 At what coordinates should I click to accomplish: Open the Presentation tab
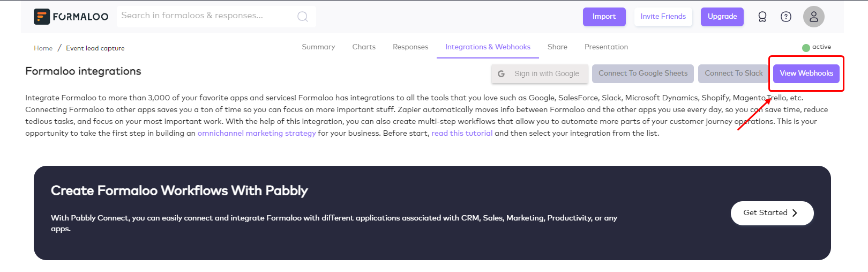point(606,47)
